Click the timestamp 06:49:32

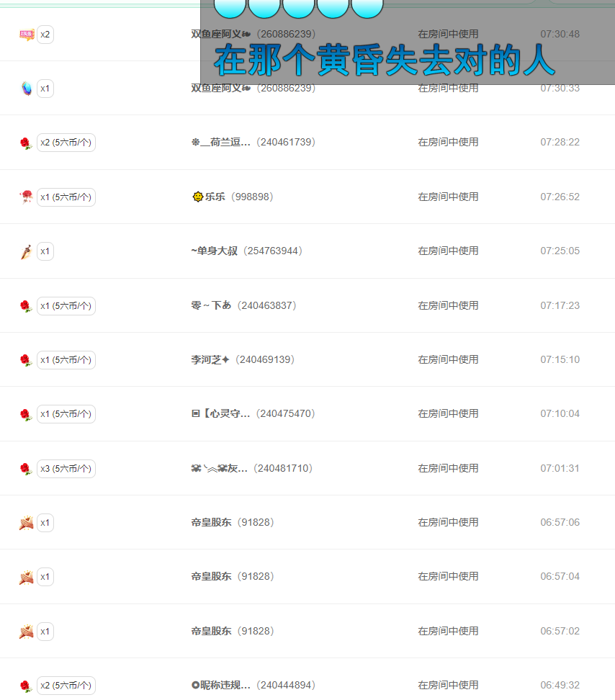560,685
